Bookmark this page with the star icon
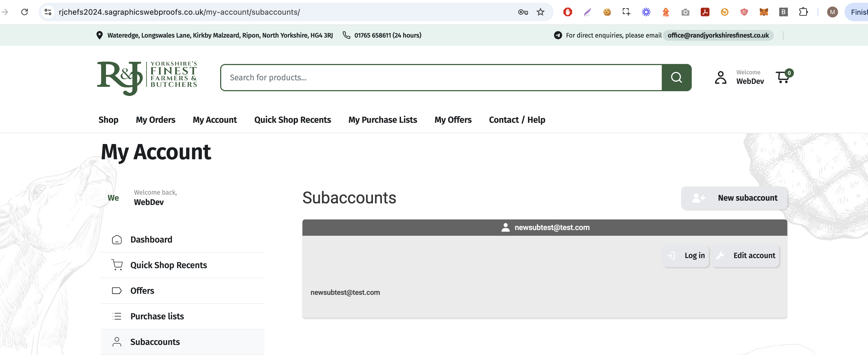The width and height of the screenshot is (868, 355). (x=541, y=12)
